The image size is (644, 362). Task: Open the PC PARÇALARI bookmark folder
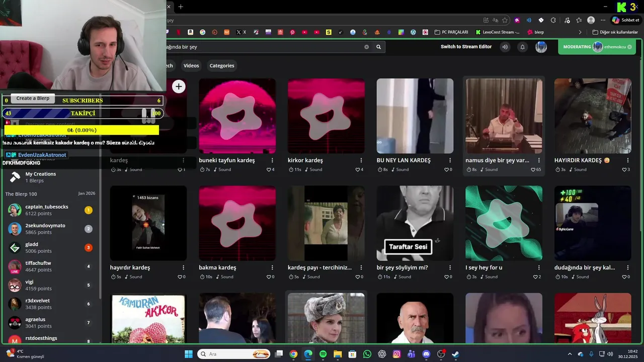(451, 32)
